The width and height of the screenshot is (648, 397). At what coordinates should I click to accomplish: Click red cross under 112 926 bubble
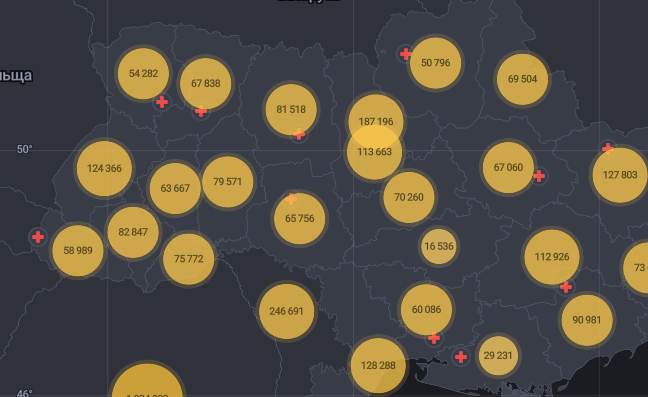[566, 287]
